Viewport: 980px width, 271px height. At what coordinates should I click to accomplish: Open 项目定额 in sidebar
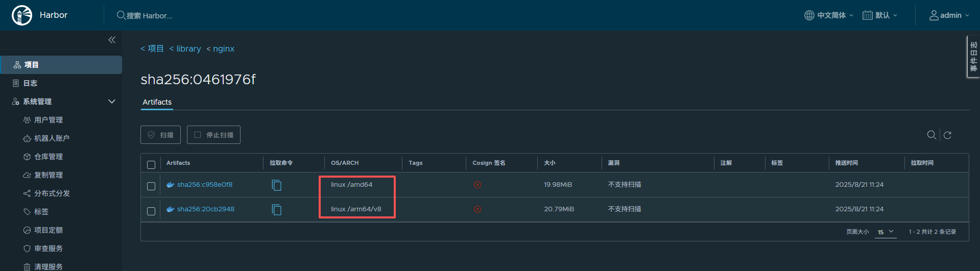click(x=49, y=230)
